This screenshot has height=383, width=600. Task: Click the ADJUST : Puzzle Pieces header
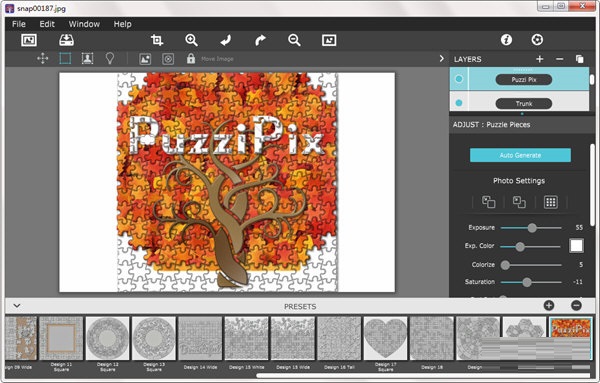coord(491,125)
